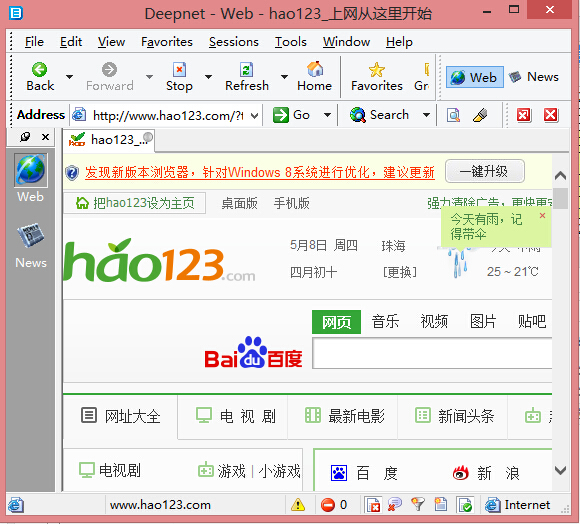Expand the Back history dropdown arrow
The image size is (580, 524).
click(69, 77)
